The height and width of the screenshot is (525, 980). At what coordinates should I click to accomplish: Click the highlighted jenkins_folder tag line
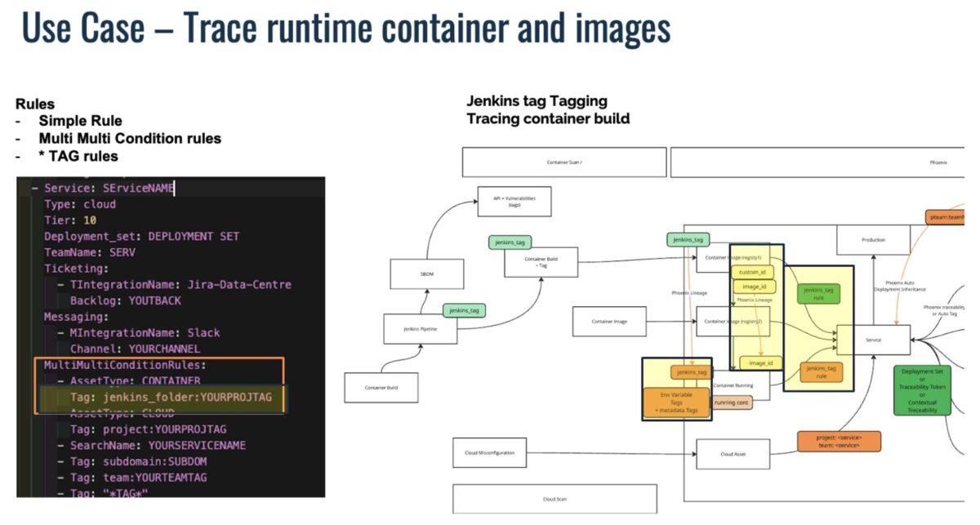point(164,397)
